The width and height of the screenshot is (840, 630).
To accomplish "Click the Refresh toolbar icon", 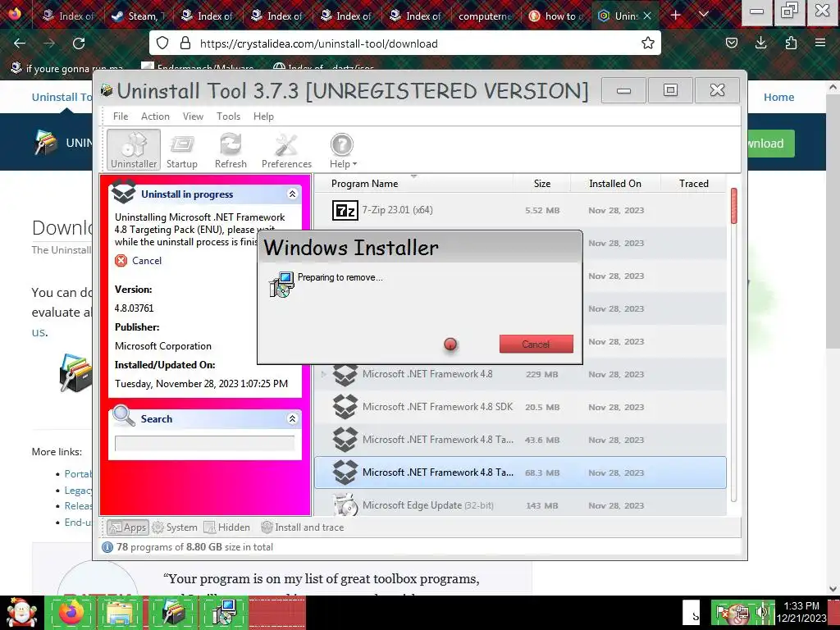I will pos(231,151).
